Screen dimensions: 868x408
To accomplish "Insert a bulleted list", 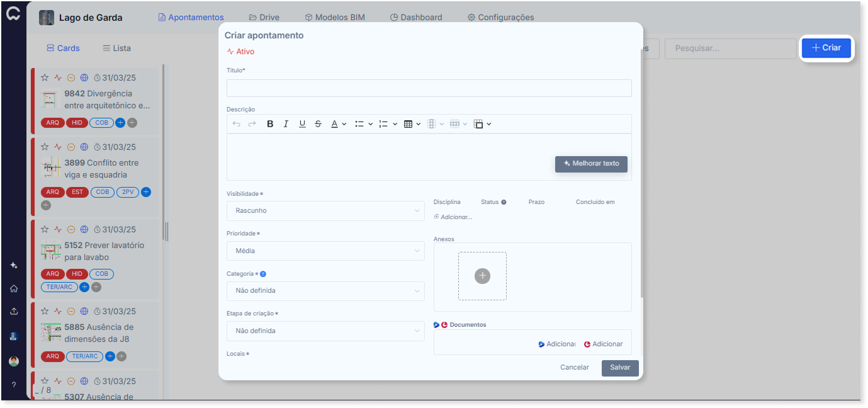I will pos(359,124).
